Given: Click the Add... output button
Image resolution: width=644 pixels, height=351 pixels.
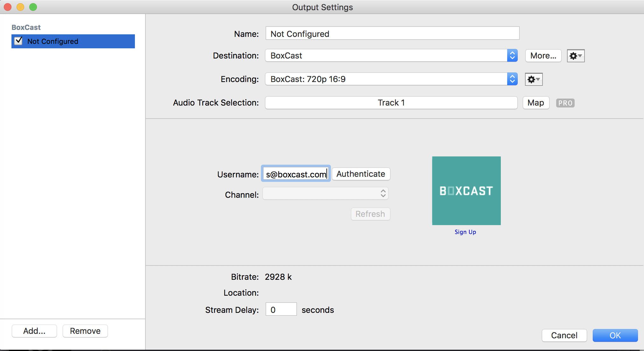Looking at the screenshot, I should point(34,331).
